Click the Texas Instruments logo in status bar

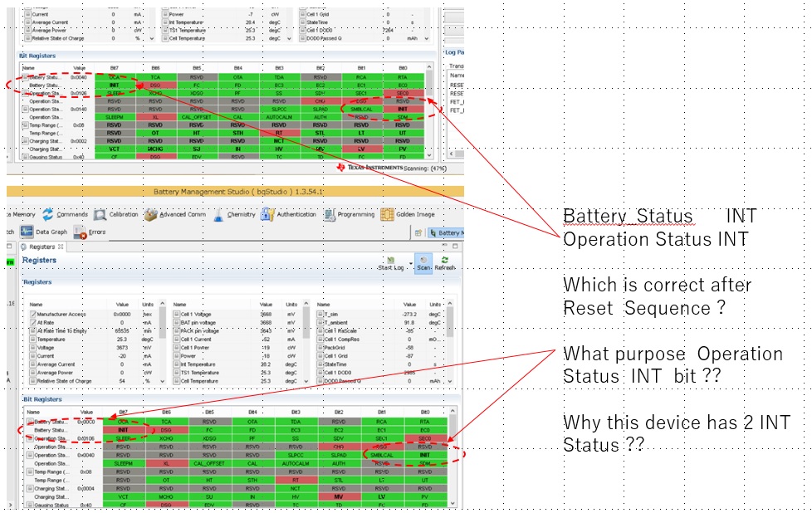[369, 168]
